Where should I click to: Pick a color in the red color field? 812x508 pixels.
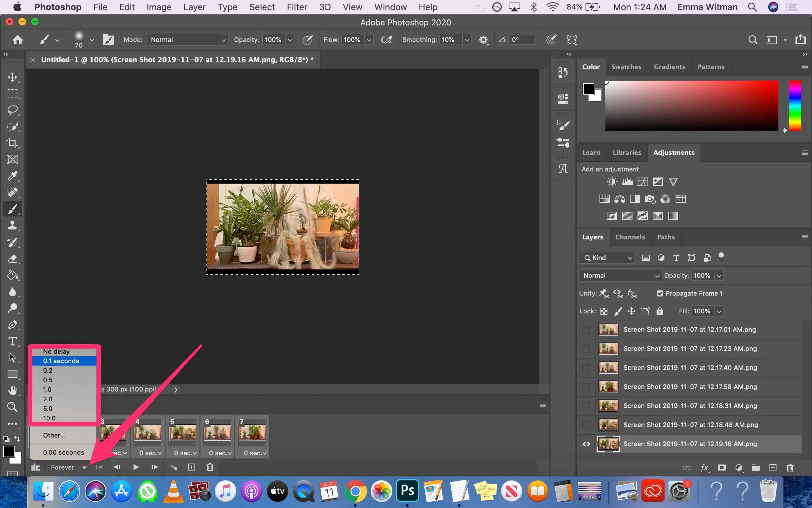click(691, 105)
